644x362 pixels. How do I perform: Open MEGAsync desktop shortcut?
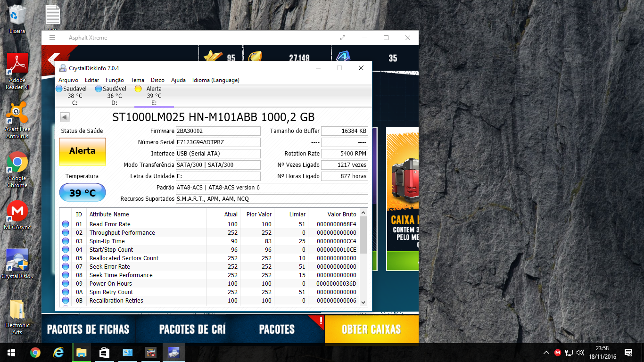pyautogui.click(x=17, y=216)
